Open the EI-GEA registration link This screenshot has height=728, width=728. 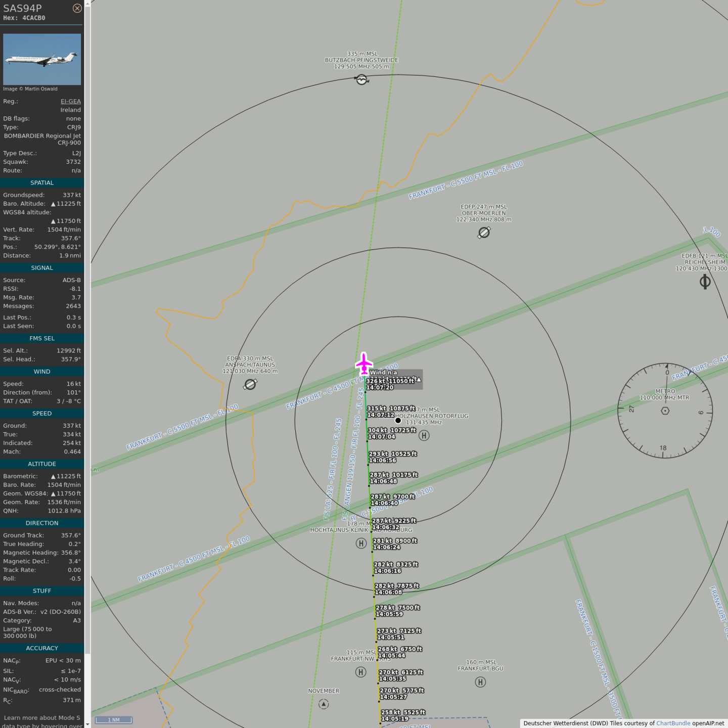click(x=71, y=101)
